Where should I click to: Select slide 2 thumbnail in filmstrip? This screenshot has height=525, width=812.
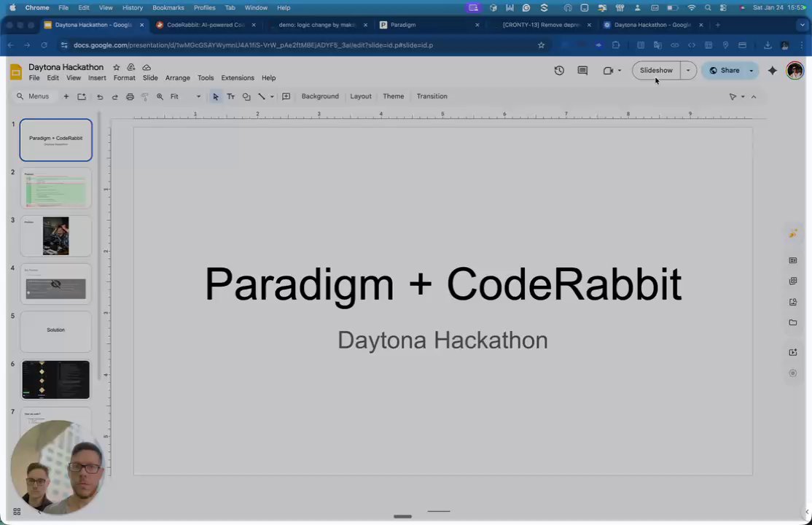tap(56, 188)
